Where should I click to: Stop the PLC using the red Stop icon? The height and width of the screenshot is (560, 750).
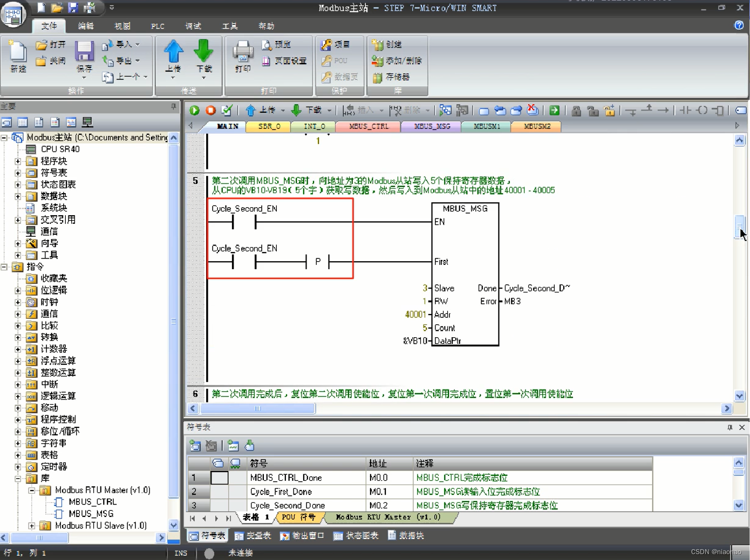[210, 110]
